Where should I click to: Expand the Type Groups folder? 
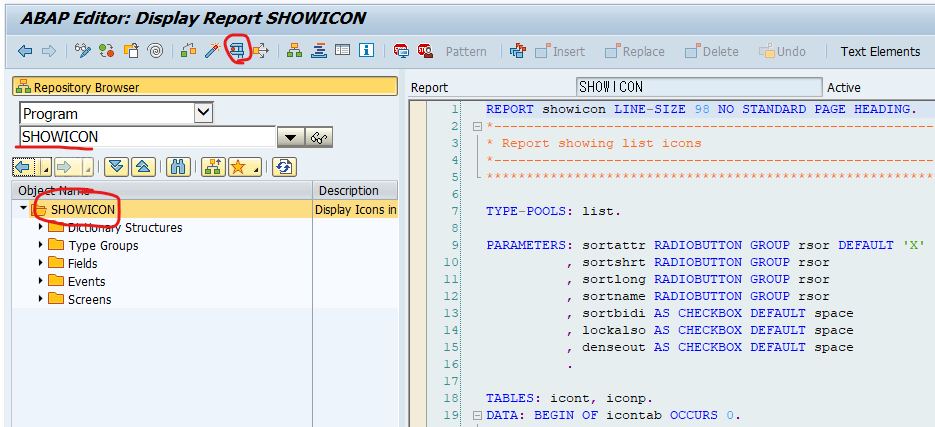coord(41,245)
